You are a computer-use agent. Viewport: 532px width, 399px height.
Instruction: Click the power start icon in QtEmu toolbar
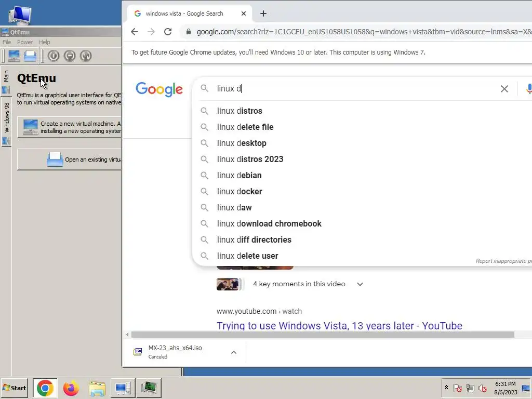[54, 56]
